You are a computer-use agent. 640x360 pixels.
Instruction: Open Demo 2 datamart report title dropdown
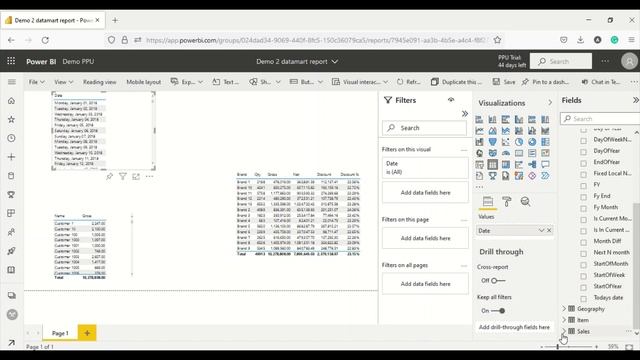coord(297,62)
